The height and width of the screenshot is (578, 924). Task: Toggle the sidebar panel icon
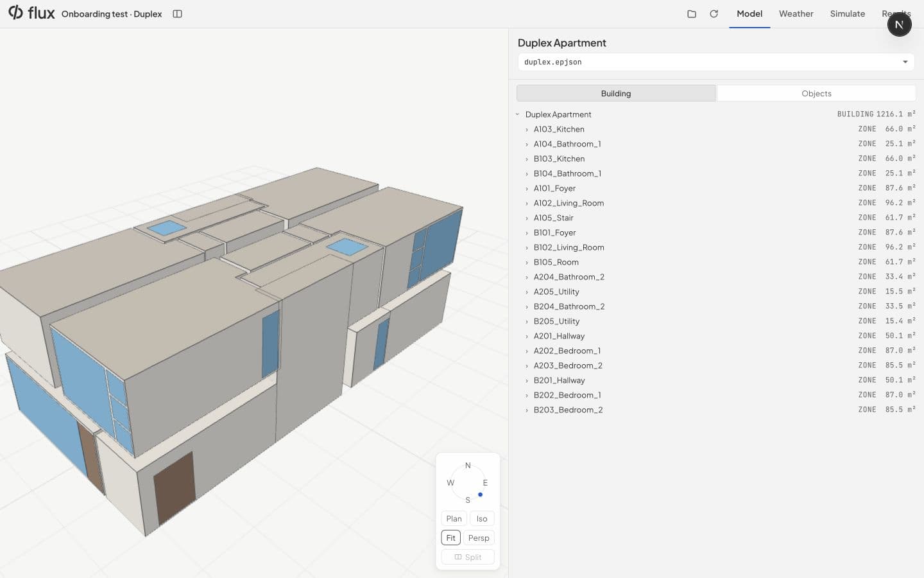click(x=178, y=13)
